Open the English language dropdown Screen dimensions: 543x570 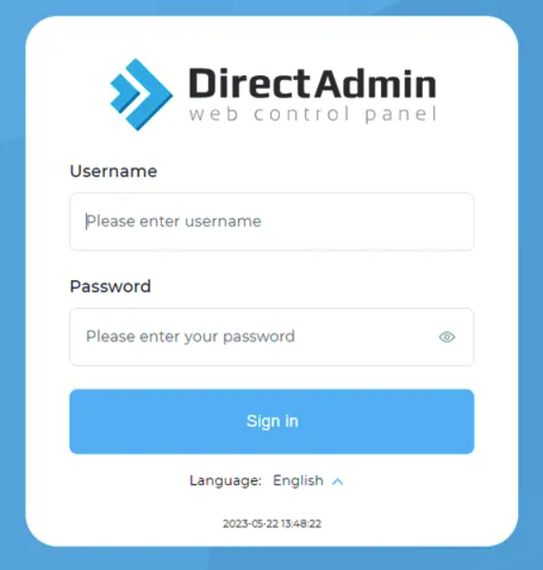pyautogui.click(x=308, y=481)
